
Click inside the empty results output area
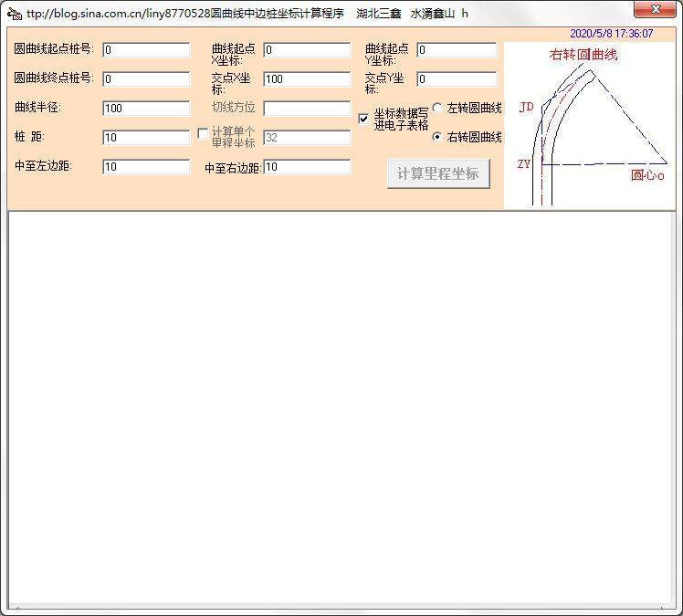(341, 409)
